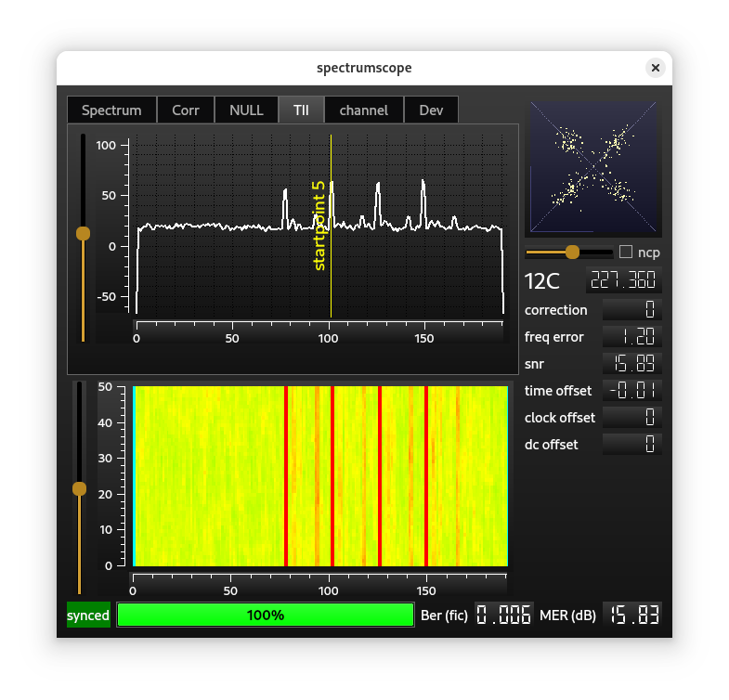
Task: Select the TII tab
Action: click(301, 110)
